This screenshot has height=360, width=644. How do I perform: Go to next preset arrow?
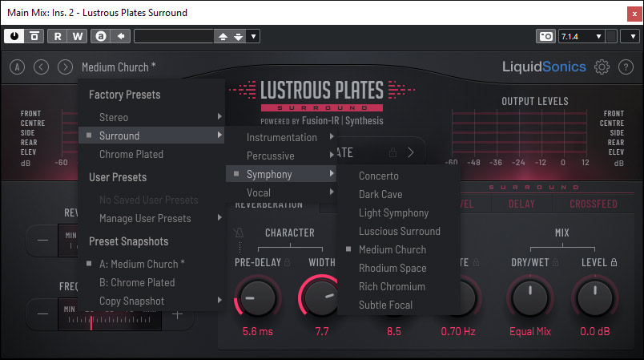point(65,67)
